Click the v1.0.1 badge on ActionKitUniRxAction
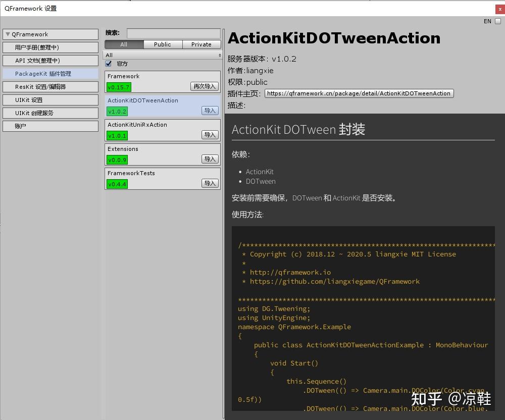The image size is (505, 420). click(117, 135)
